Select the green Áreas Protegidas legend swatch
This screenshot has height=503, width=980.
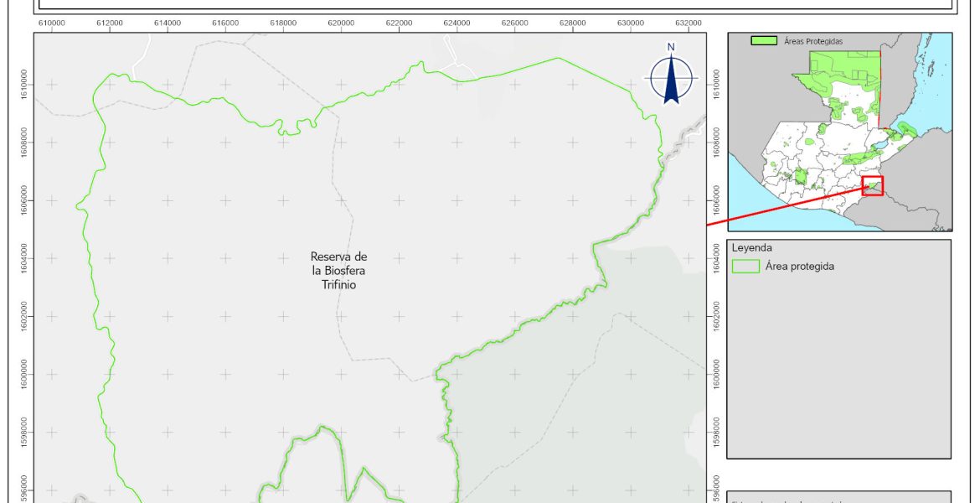click(x=765, y=40)
